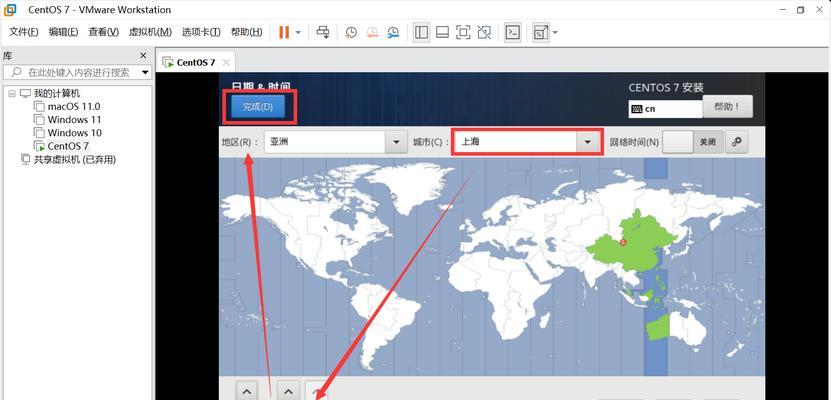Open the 城市 city dropdown (上海)
This screenshot has width=831, height=400.
point(527,142)
